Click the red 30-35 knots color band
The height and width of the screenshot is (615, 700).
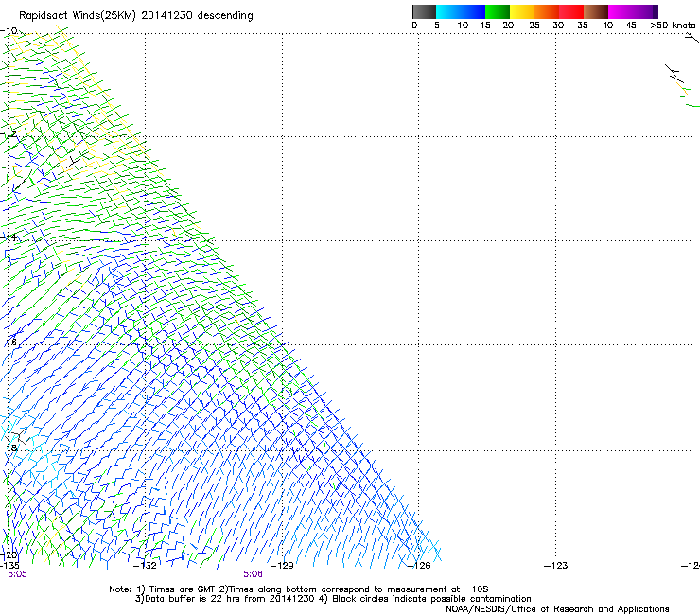(571, 11)
